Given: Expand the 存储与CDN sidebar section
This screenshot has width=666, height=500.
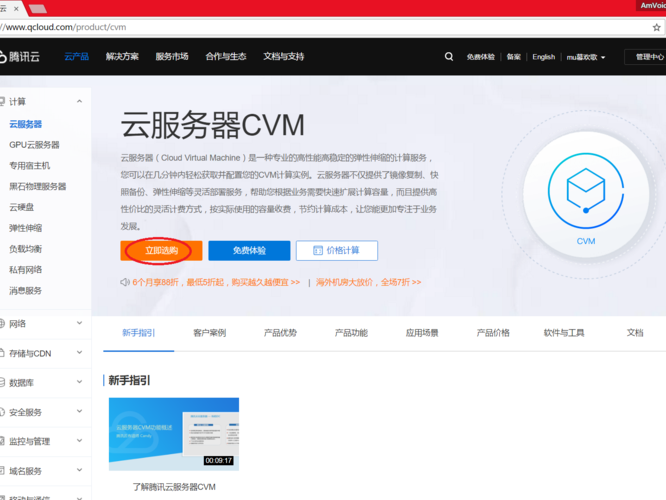Looking at the screenshot, I should 79,353.
